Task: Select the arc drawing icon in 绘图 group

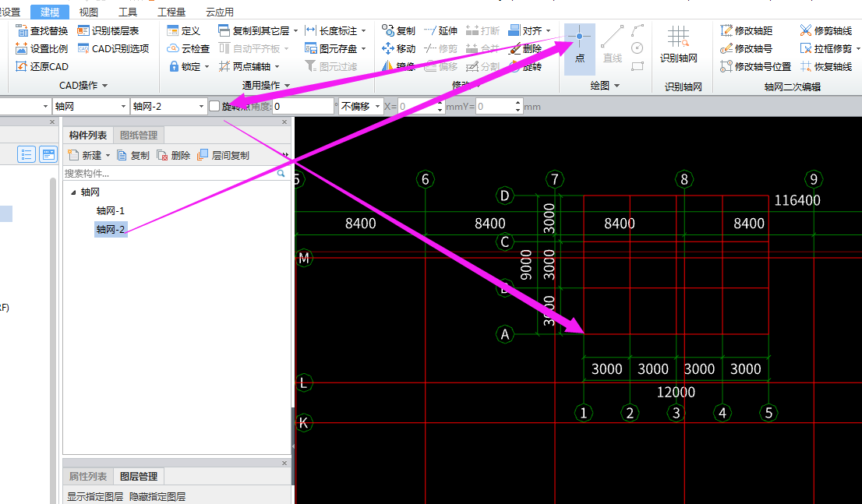Action: point(638,30)
